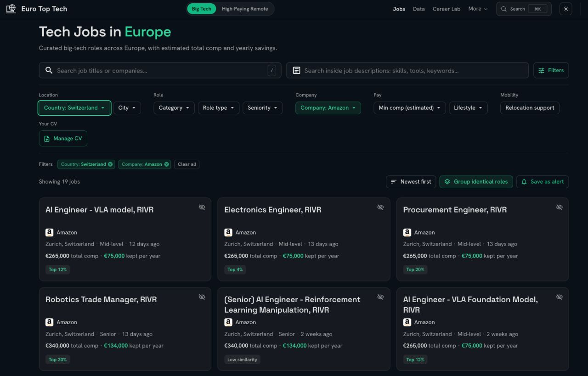The image size is (588, 376).
Task: Open the Country: Switzerland dropdown
Action: (x=74, y=108)
